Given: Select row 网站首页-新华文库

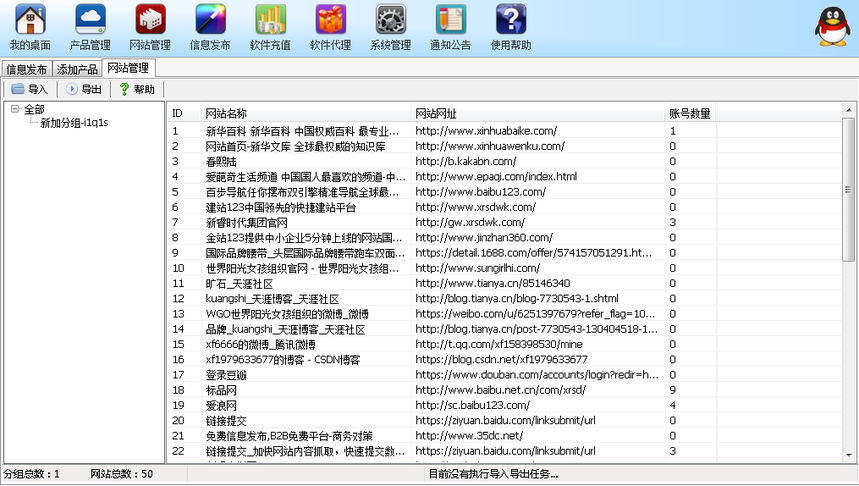Looking at the screenshot, I should point(505,146).
